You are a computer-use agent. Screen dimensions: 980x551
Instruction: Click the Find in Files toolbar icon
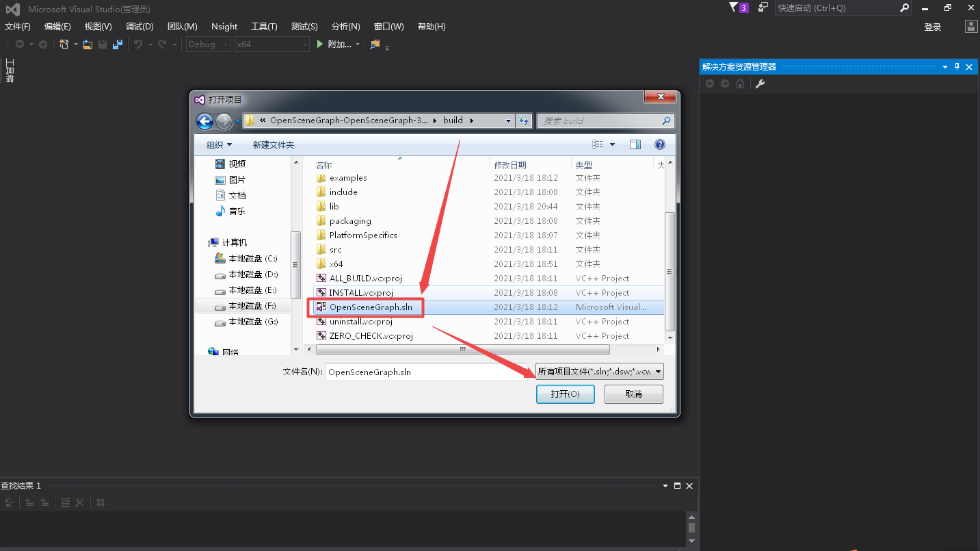tap(375, 44)
